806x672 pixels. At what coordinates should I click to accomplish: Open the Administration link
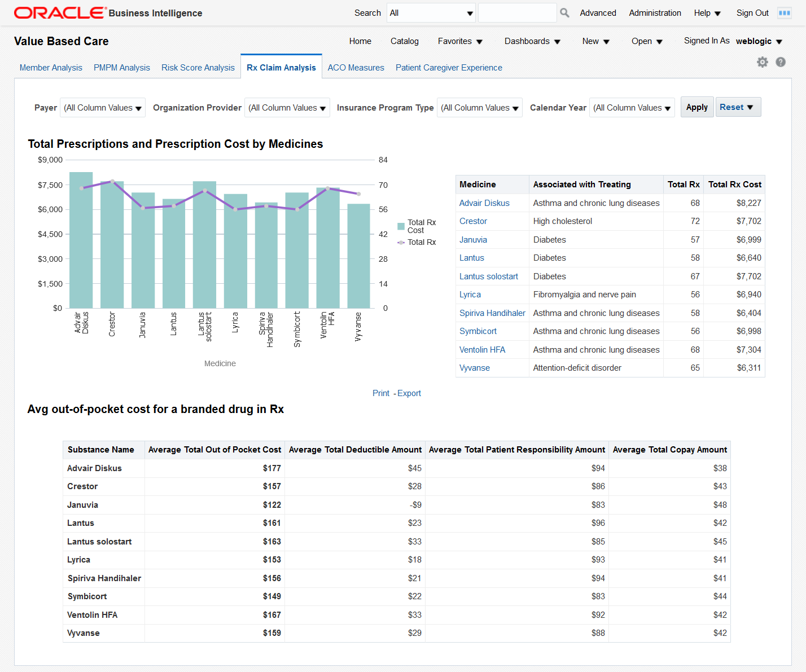[x=655, y=13]
